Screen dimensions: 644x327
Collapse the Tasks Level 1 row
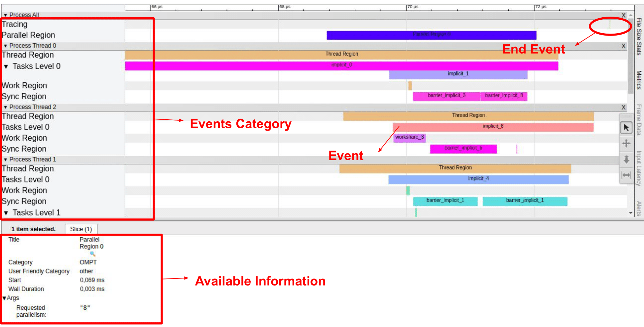[x=6, y=213]
